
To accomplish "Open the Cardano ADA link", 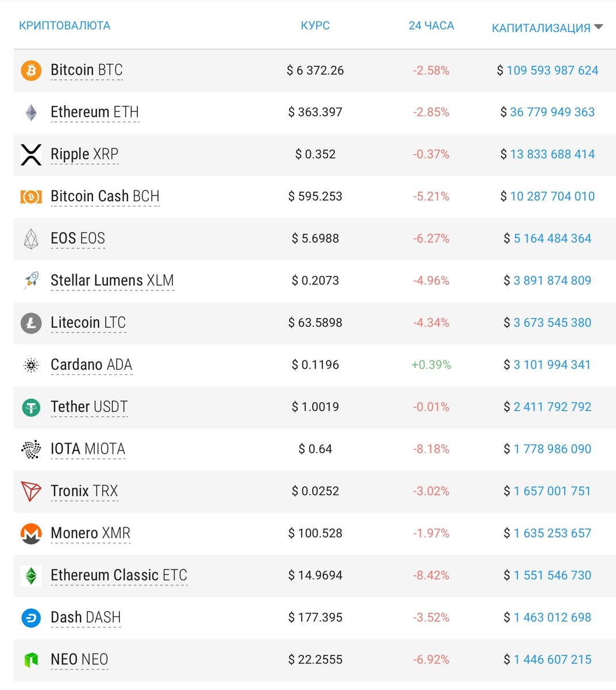I will 91,365.
